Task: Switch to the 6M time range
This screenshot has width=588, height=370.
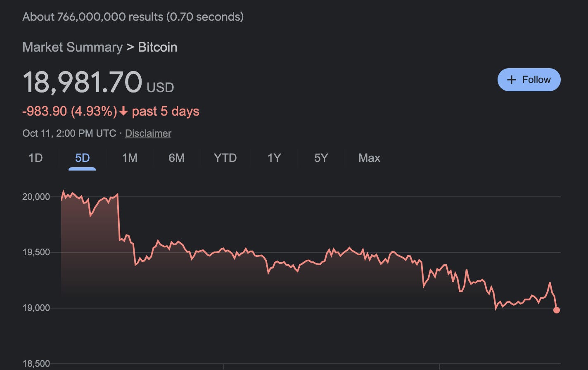Action: click(x=177, y=158)
